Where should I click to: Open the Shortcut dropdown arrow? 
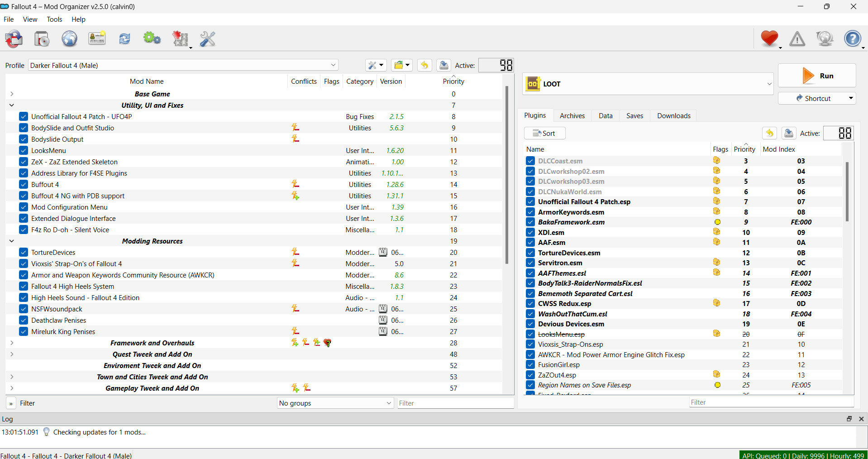[850, 98]
